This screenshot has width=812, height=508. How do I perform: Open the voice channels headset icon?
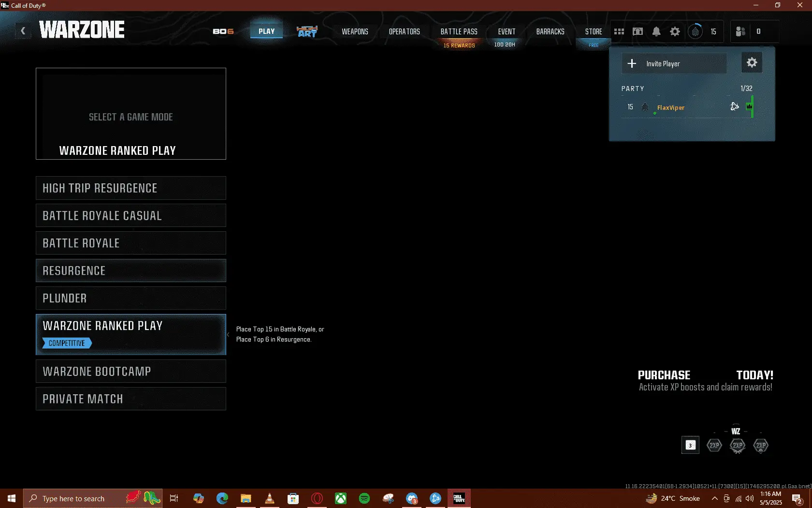[x=638, y=31]
